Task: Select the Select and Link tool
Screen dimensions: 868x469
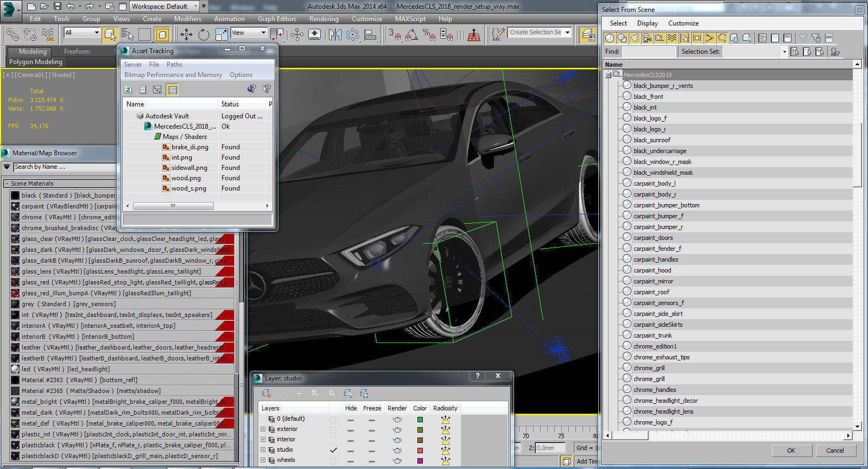Action: 12,34
